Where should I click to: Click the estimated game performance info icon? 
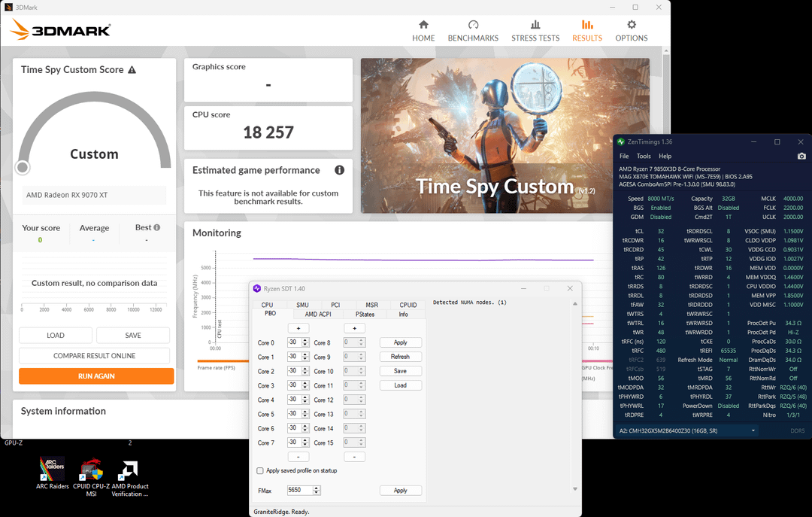coord(339,170)
